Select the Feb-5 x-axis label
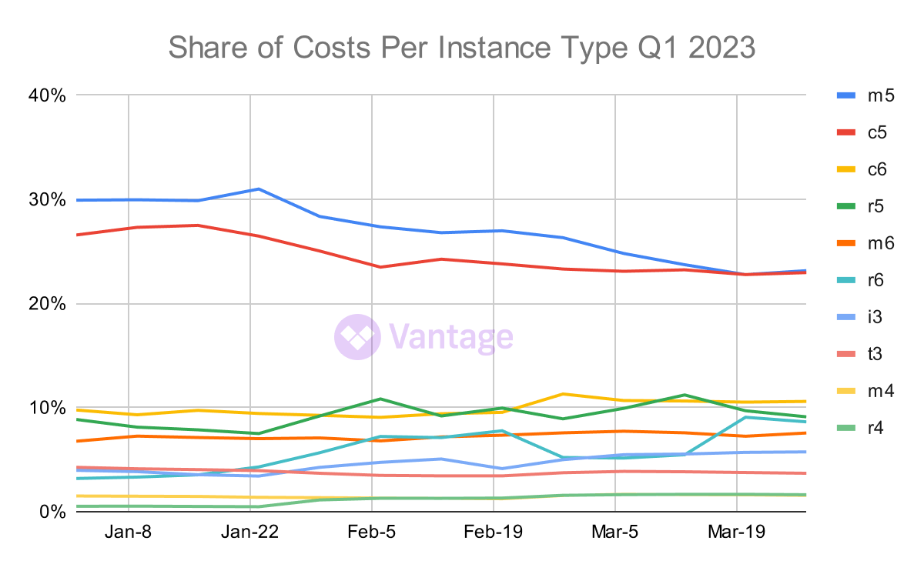Viewport: 924px width, 571px height. pyautogui.click(x=372, y=533)
